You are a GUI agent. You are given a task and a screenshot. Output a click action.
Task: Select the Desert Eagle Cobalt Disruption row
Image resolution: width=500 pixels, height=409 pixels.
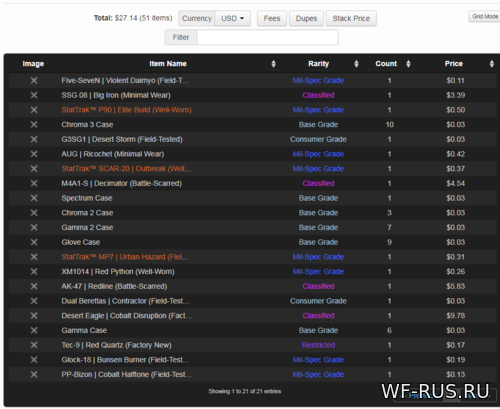253,316
